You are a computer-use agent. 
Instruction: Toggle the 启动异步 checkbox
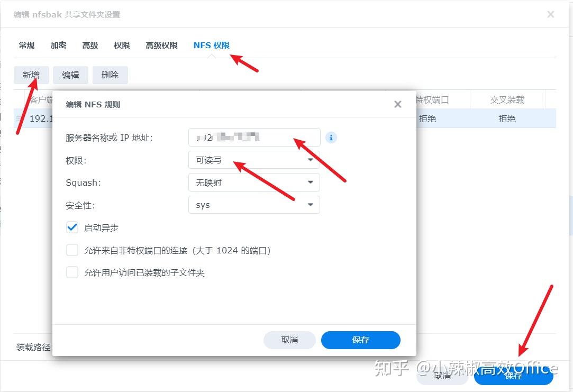point(72,227)
